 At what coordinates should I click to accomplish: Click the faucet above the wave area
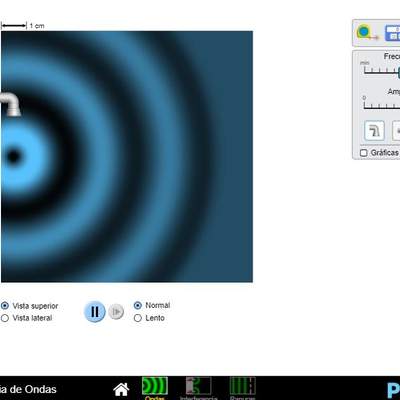(10, 105)
